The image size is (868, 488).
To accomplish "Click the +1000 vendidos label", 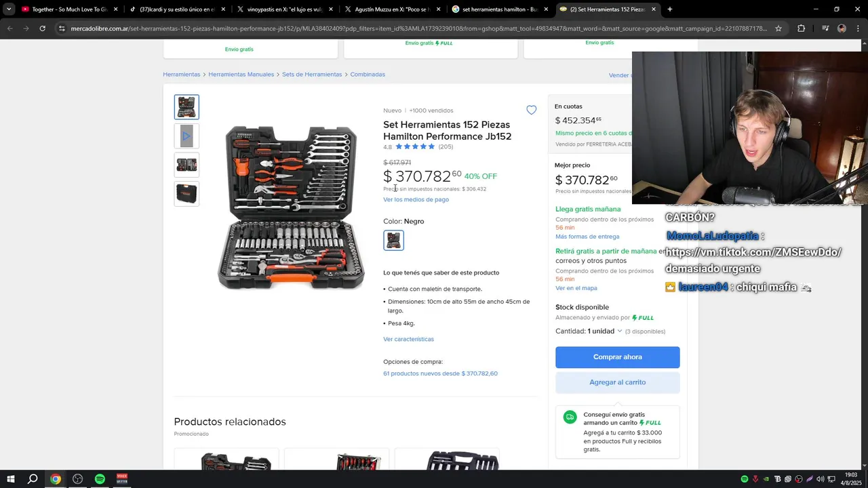I will point(431,110).
